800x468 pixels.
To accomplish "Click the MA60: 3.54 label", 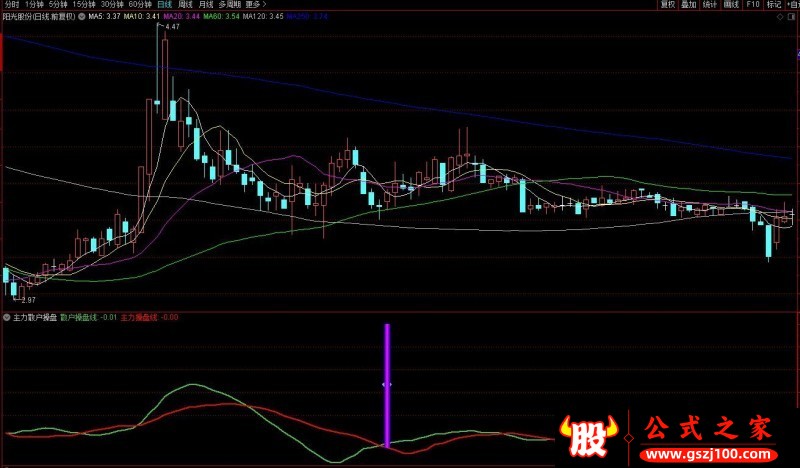I will coord(221,16).
